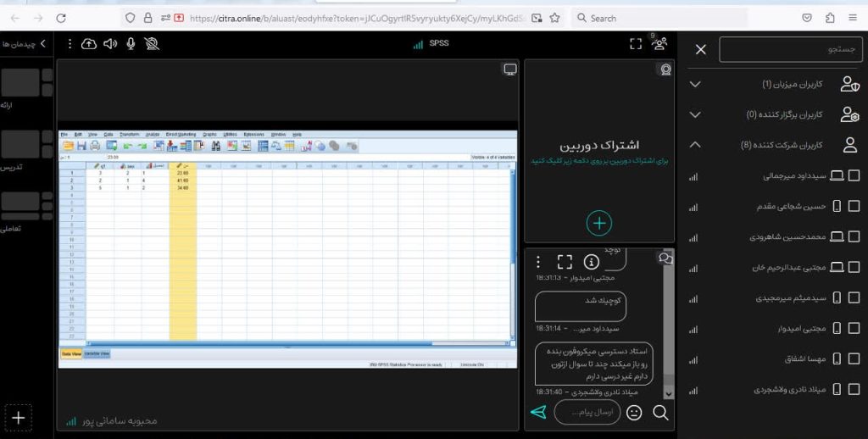Viewport: 868px width, 439px height.
Task: Click the chat scrollbar down arrow
Action: point(668,393)
